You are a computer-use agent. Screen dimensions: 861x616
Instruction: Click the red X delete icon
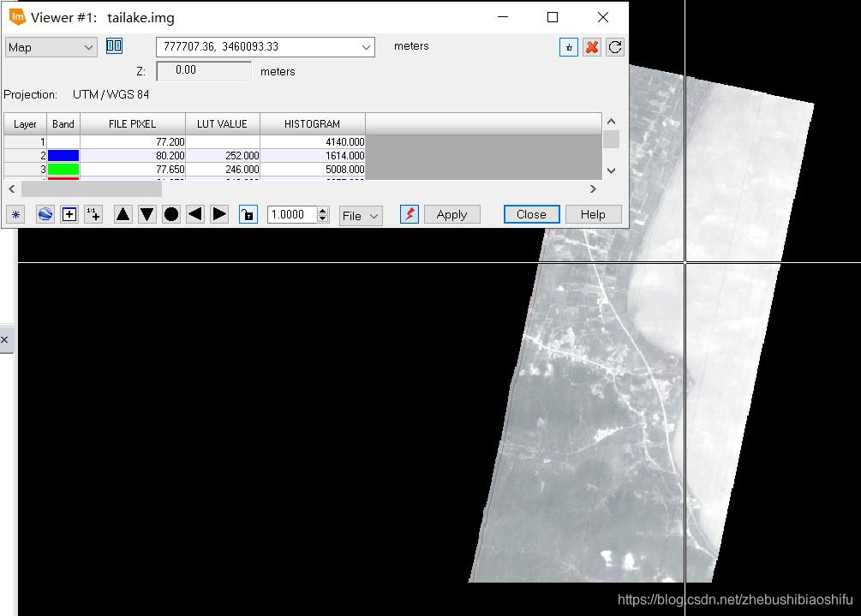point(592,47)
